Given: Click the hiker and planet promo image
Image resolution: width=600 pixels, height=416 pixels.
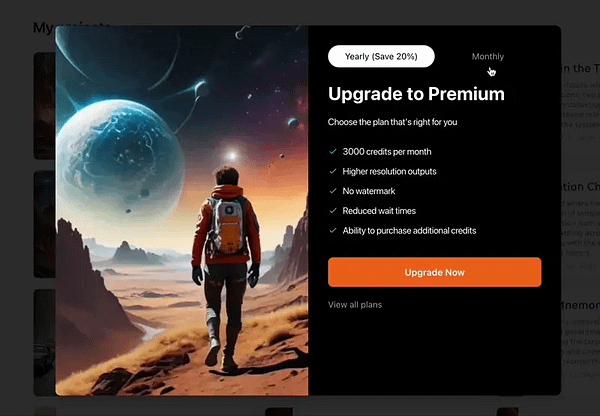Looking at the screenshot, I should coord(182,210).
